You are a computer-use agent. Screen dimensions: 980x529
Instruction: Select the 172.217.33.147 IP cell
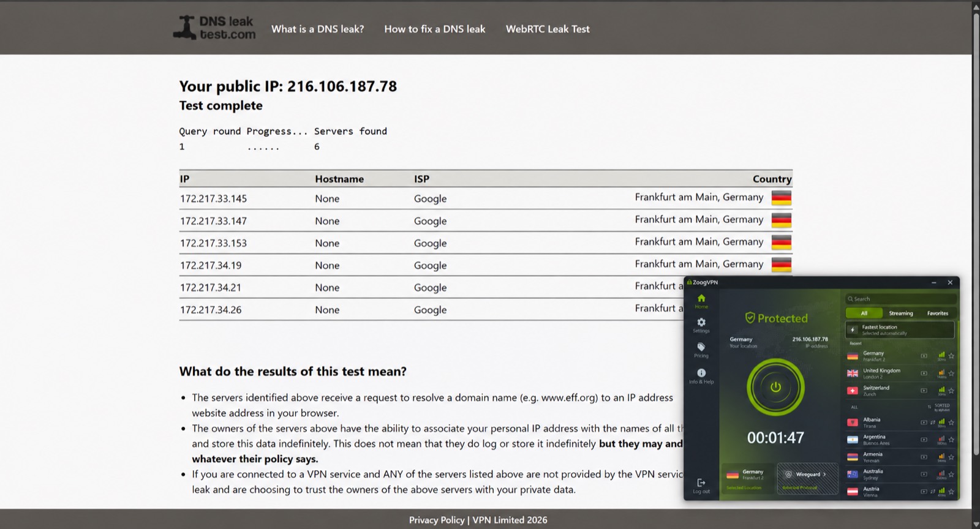coord(213,221)
